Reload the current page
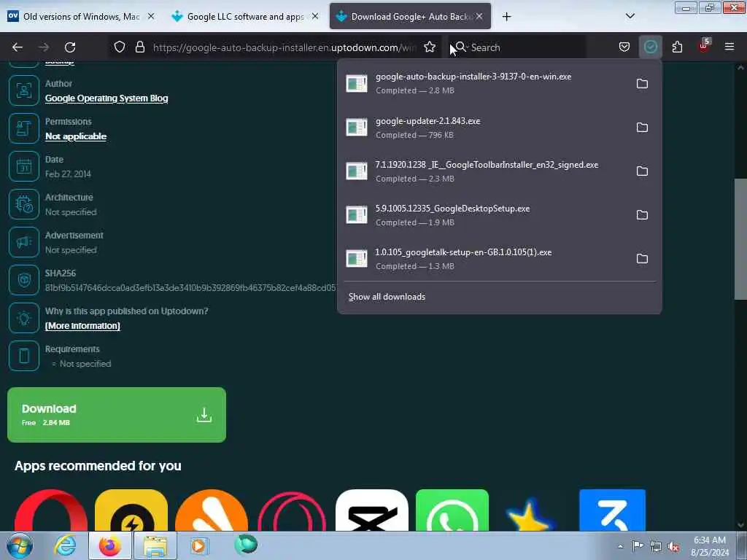This screenshot has height=560, width=747. click(70, 47)
